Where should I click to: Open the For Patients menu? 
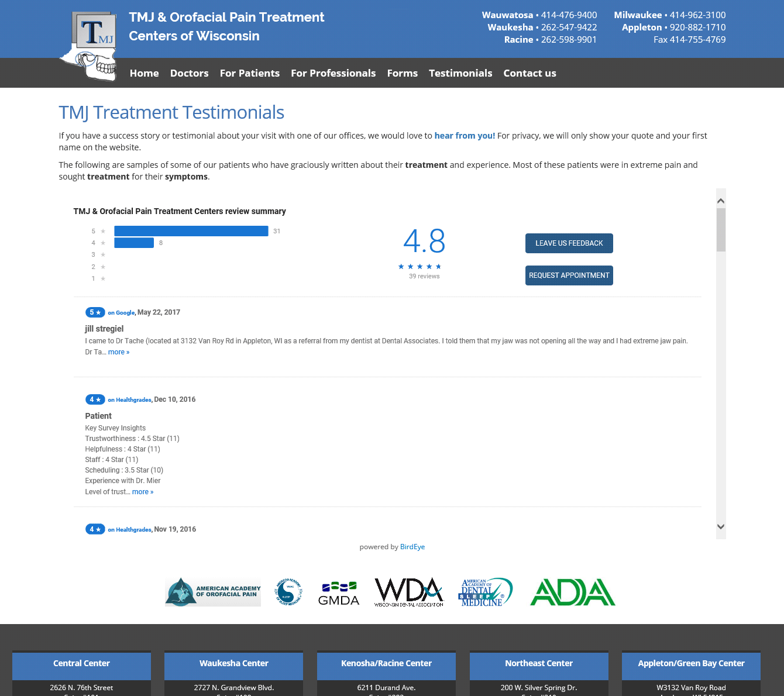pyautogui.click(x=250, y=73)
